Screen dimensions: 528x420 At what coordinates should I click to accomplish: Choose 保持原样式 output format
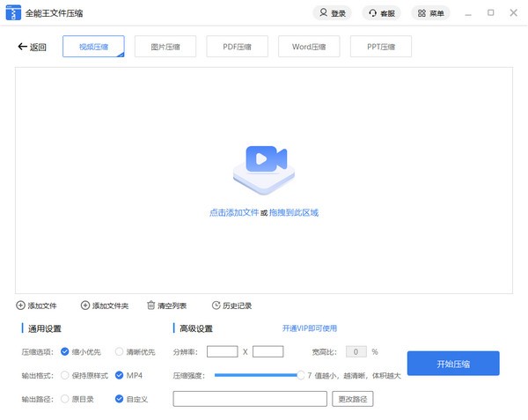coord(65,375)
